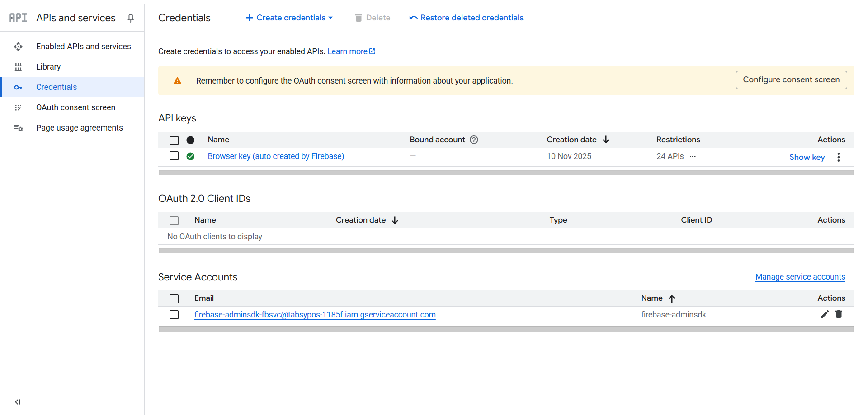The image size is (868, 415).
Task: Expand the Create credentials dropdown arrow
Action: coord(330,18)
